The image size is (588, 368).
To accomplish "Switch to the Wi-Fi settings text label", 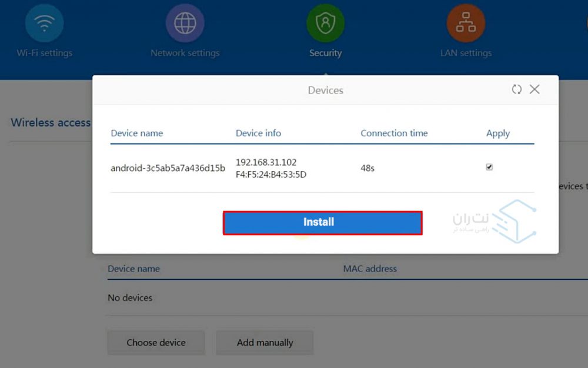I will 45,53.
